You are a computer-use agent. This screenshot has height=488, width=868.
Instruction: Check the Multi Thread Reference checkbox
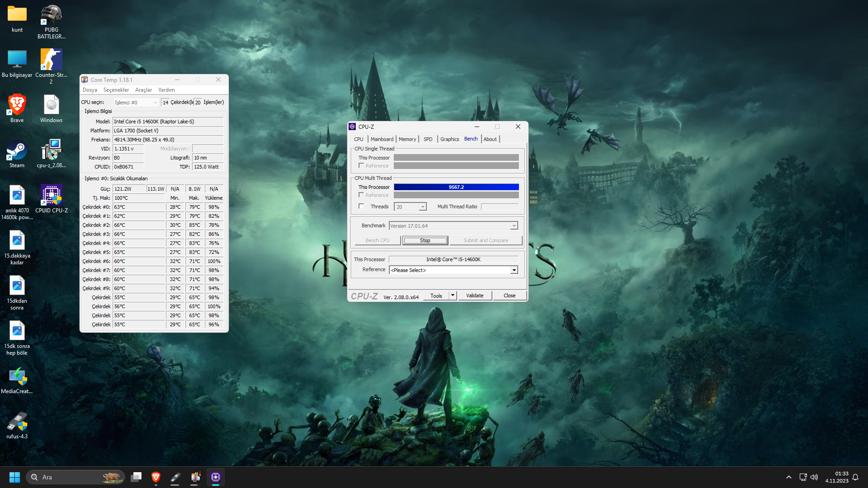tap(361, 195)
